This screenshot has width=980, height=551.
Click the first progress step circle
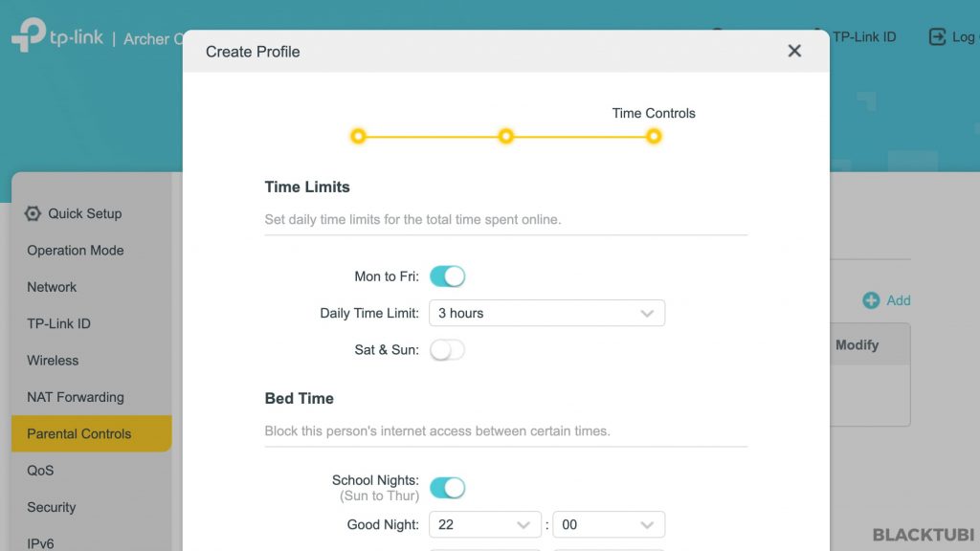(x=358, y=136)
